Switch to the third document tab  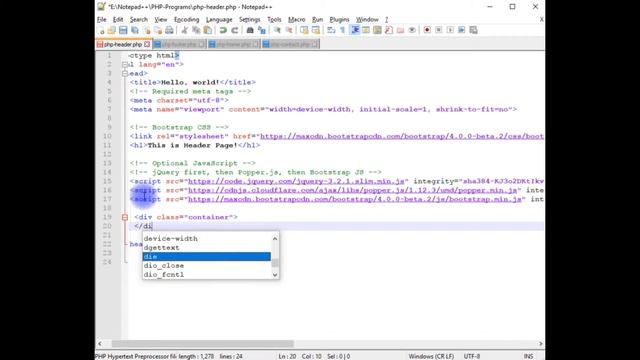[x=234, y=44]
